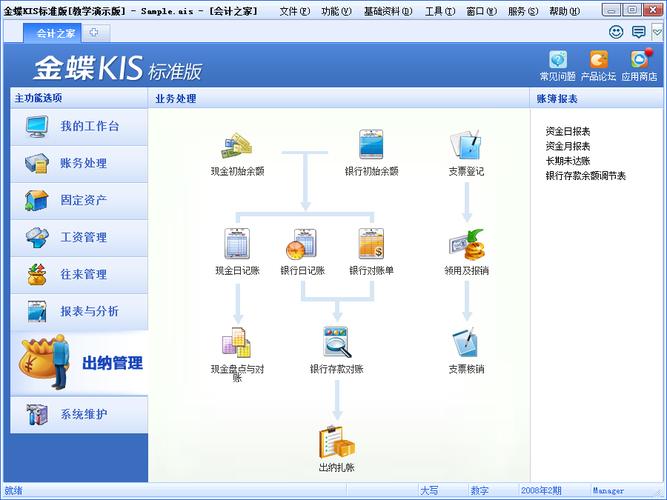Select 报表与分析 in sidebar
This screenshot has width=667, height=500.
pos(79,311)
